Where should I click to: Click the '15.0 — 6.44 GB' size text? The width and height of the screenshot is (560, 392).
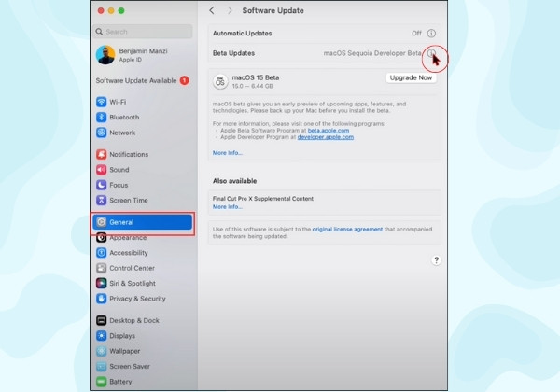(x=252, y=86)
